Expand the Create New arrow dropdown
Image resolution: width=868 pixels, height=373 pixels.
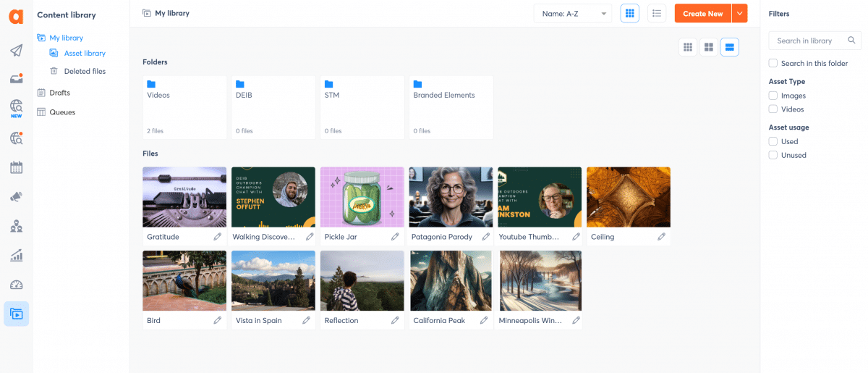tap(739, 14)
